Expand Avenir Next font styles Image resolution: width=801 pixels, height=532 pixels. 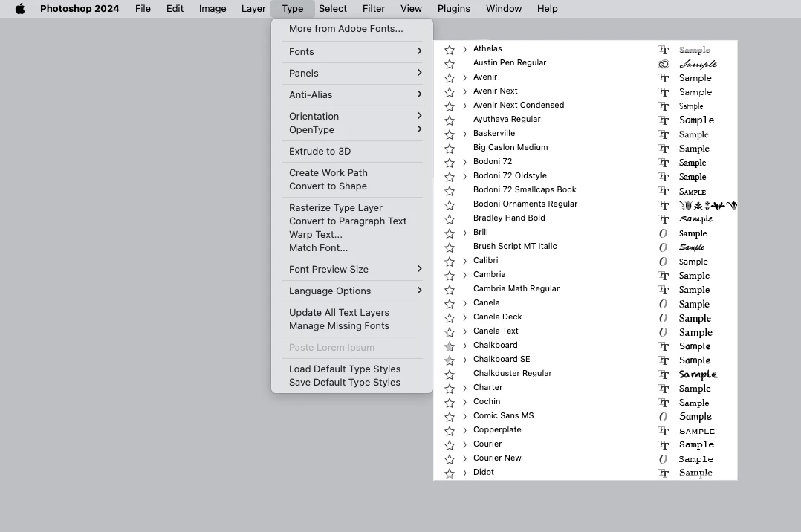tap(464, 91)
